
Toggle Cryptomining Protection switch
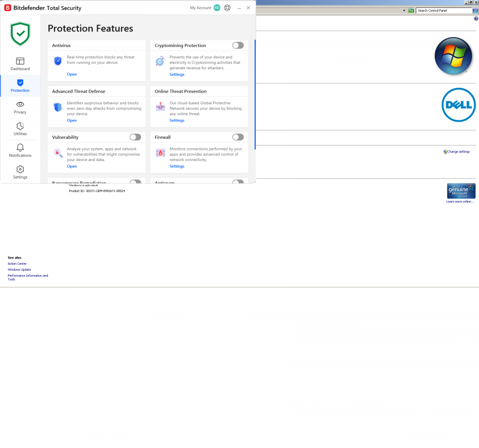point(238,45)
